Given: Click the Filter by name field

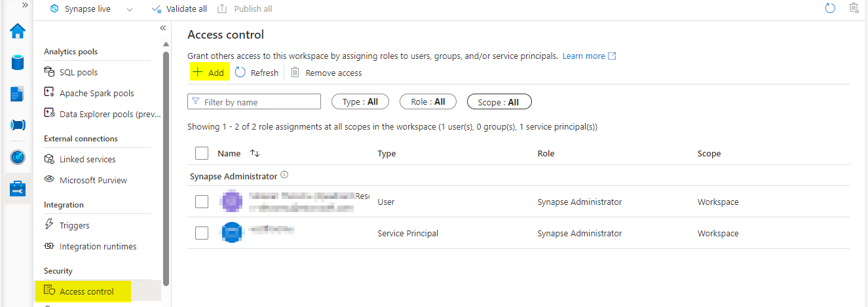Looking at the screenshot, I should tap(254, 102).
